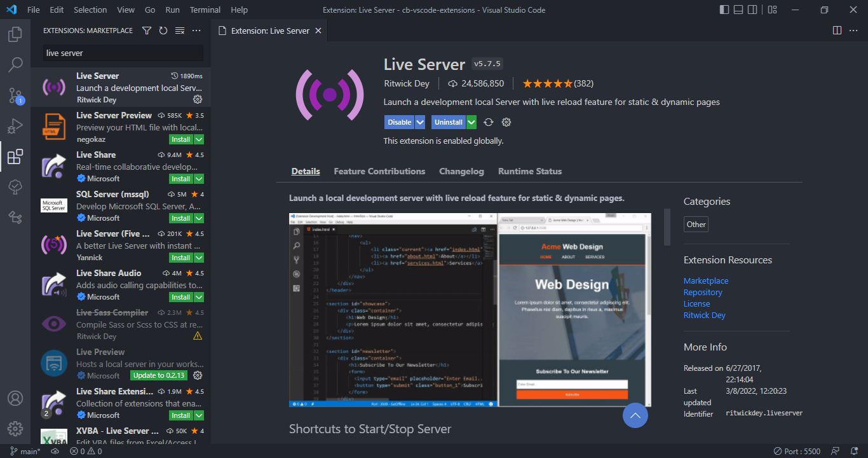Open the Explorer view in activity bar
This screenshot has height=458, width=868.
(15, 34)
